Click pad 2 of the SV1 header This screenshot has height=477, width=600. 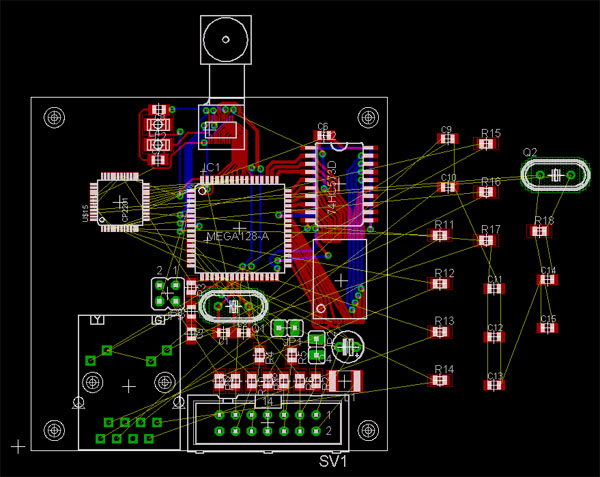point(316,431)
